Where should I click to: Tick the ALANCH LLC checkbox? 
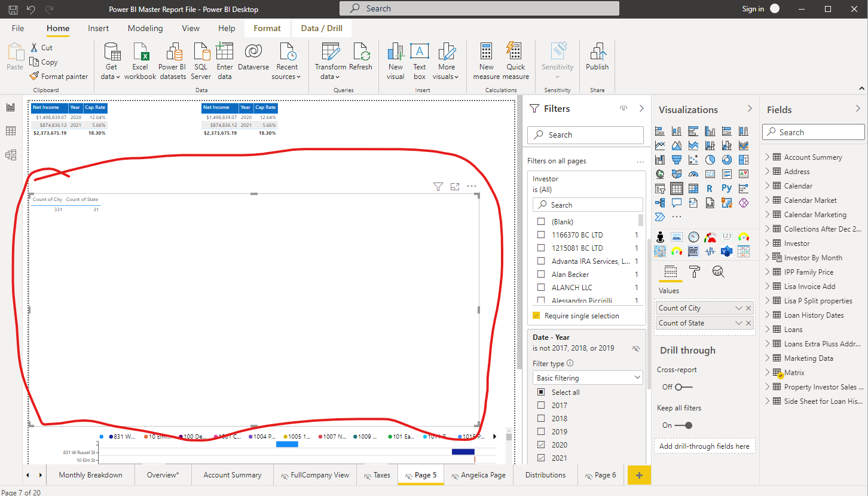click(541, 287)
